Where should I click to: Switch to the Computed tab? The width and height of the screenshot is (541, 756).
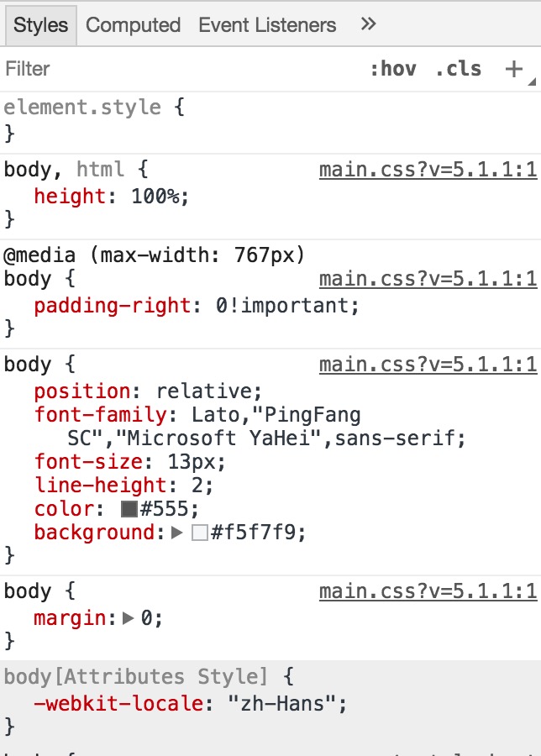coord(133,25)
